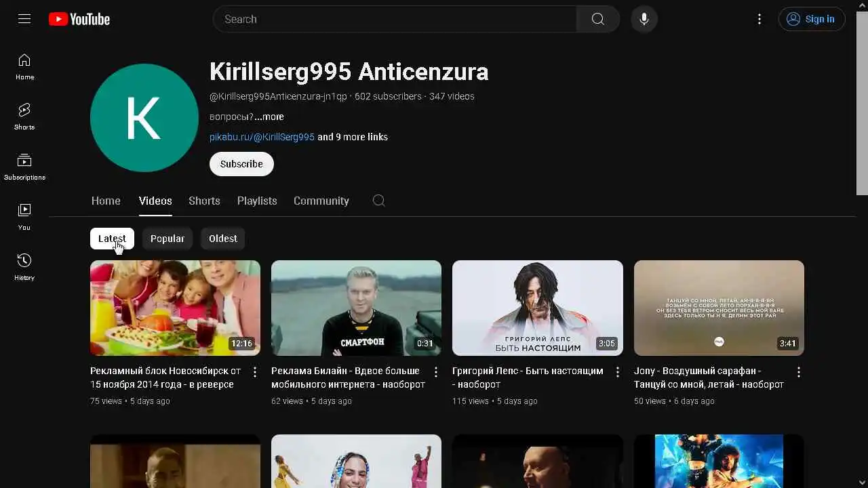Open title Jony - Воздушный сарафан

tap(709, 378)
